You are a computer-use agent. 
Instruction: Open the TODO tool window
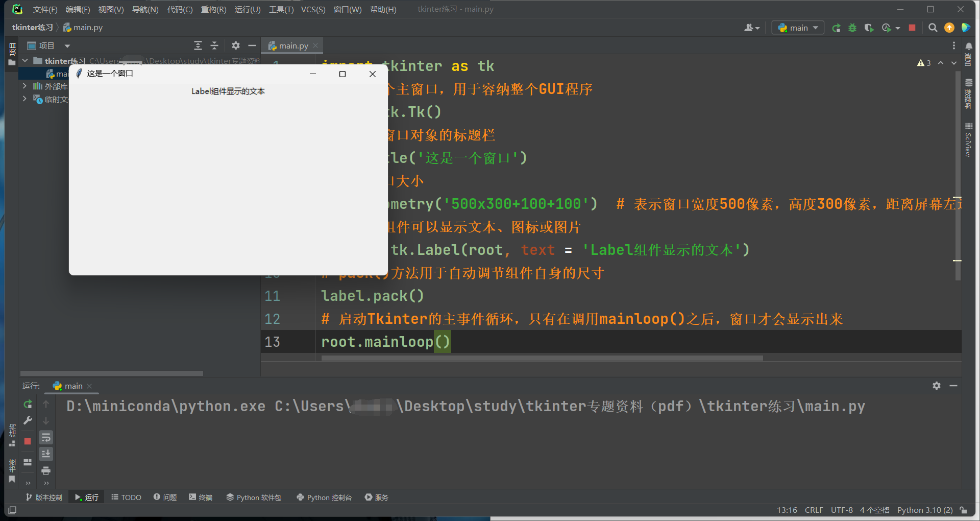click(126, 498)
